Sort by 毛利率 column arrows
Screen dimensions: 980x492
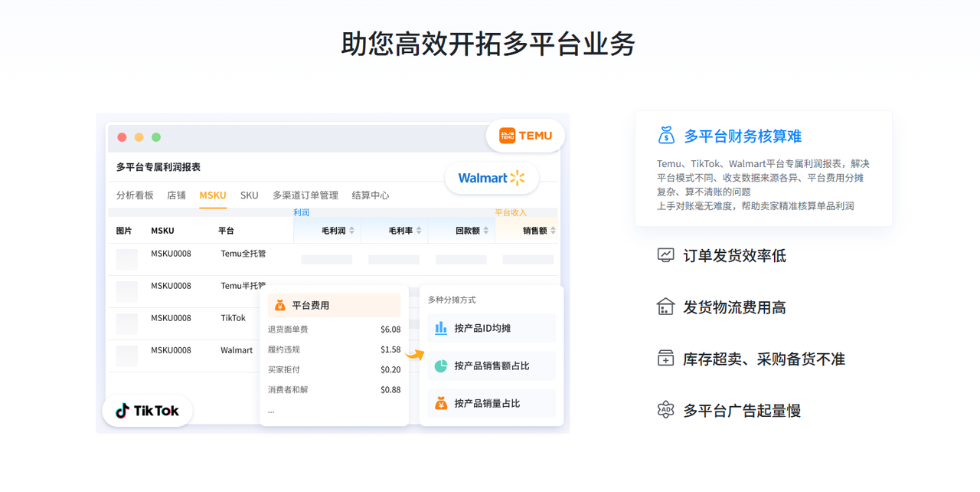(419, 231)
